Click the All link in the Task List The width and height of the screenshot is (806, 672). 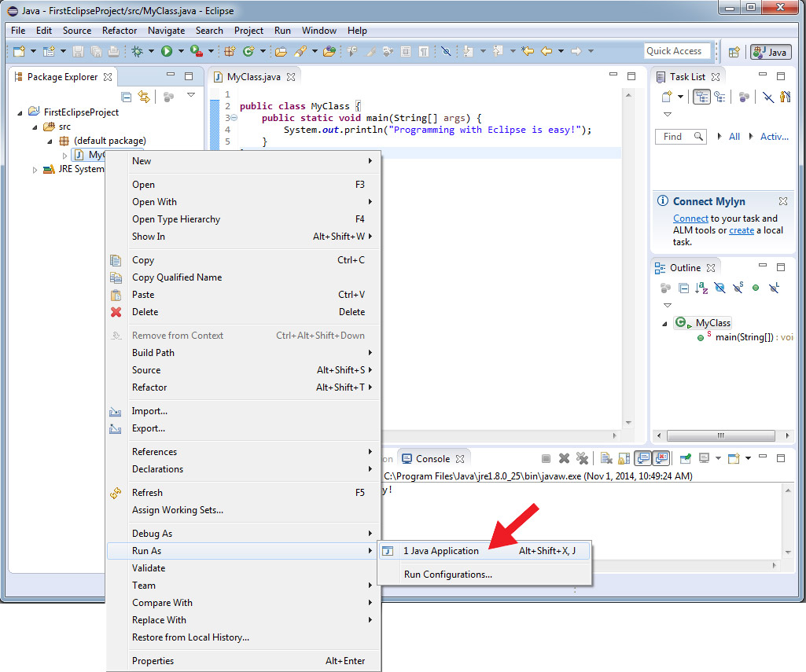tap(734, 136)
